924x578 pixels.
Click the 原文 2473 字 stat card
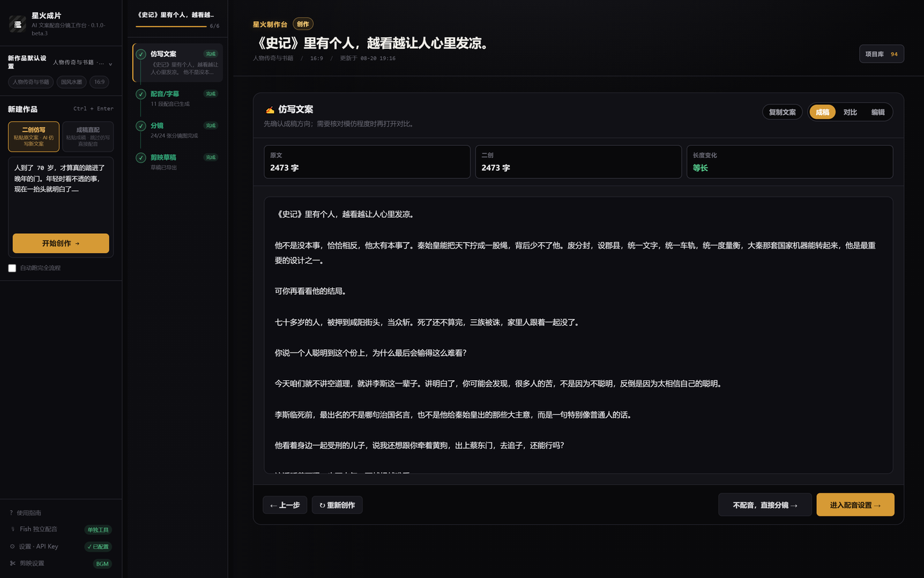(367, 162)
